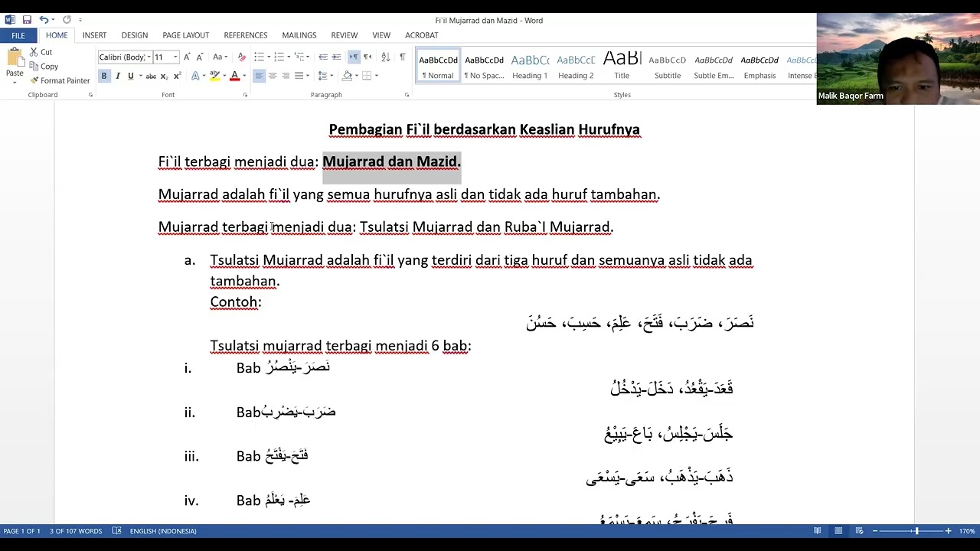Switch to Read Mode view
This screenshot has height=551, width=980.
(x=818, y=531)
